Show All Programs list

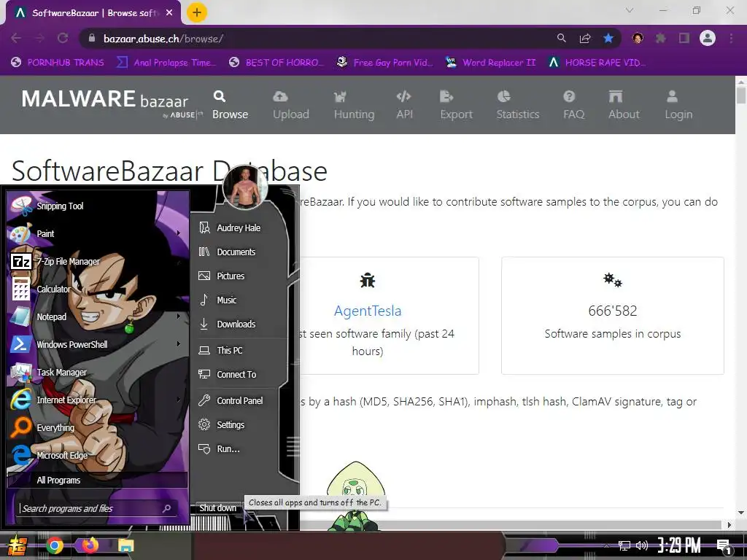click(x=98, y=480)
